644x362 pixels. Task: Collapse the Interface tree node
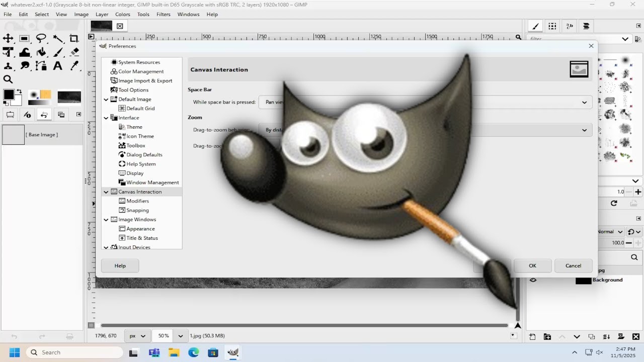click(106, 118)
